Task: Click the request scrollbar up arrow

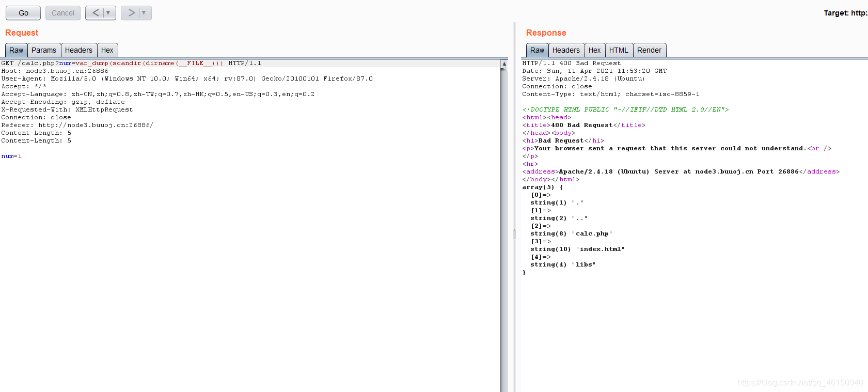Action: pos(504,64)
